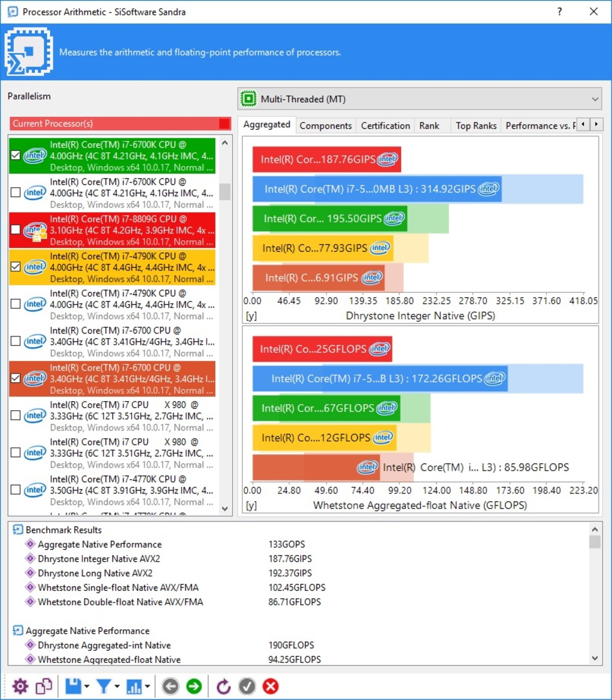Click the diamond icon beside Dhrystone Integer Native AVX2
This screenshot has height=700, width=612.
click(x=30, y=559)
